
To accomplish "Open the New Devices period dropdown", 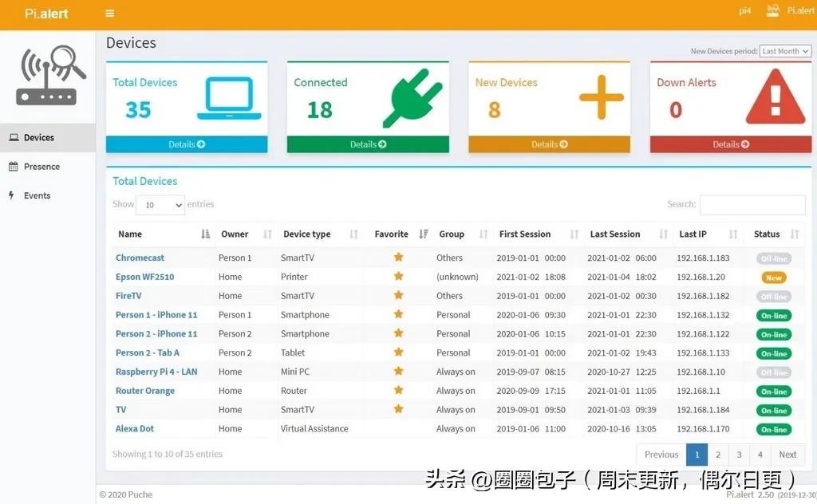I will tap(785, 51).
